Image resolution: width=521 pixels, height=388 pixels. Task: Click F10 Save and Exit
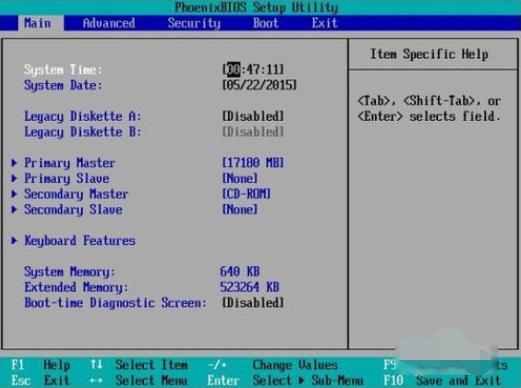pos(442,380)
